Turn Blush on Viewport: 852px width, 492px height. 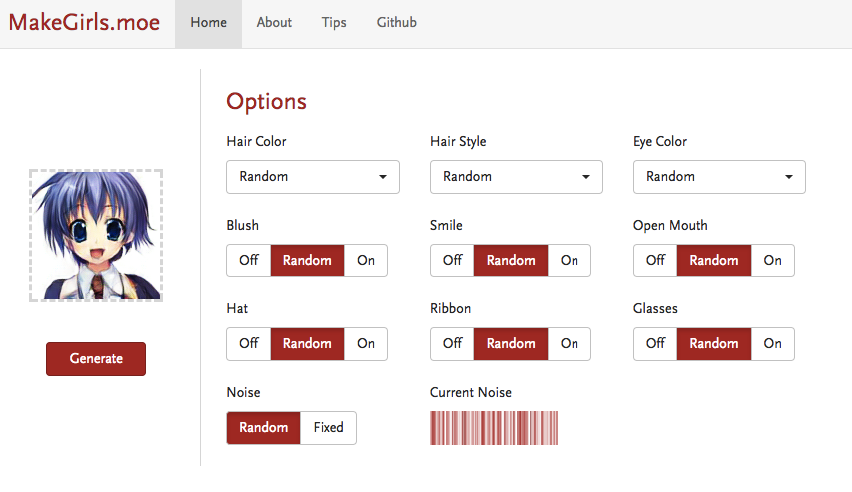click(366, 260)
